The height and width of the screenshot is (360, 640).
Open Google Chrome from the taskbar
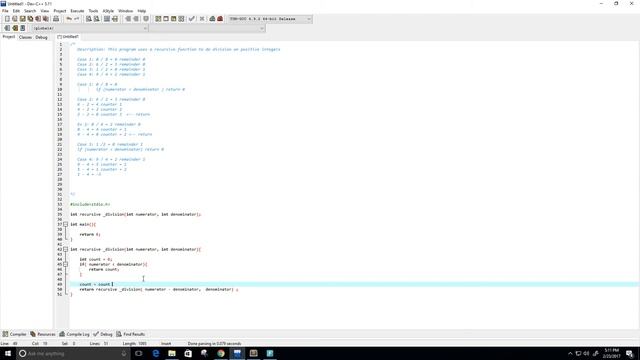pos(221,353)
